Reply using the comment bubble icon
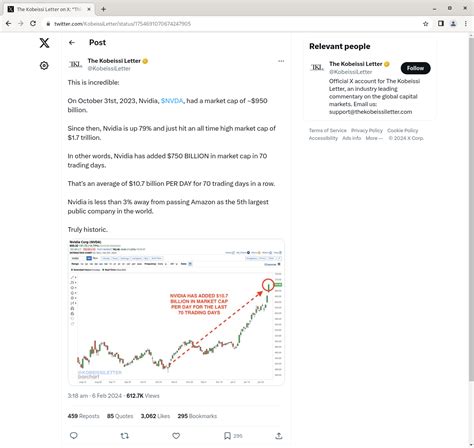Viewport: 474px width, 448px height. pos(74,435)
